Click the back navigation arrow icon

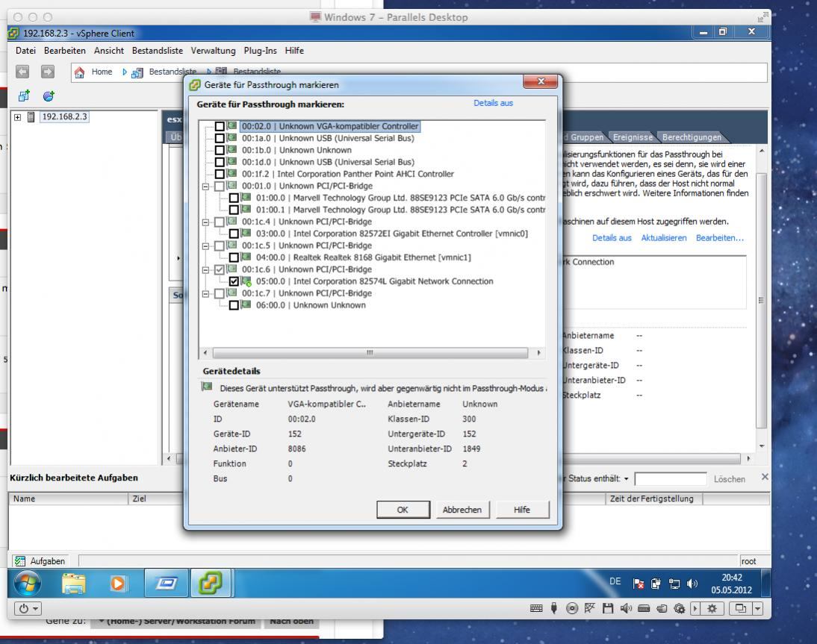tap(22, 72)
